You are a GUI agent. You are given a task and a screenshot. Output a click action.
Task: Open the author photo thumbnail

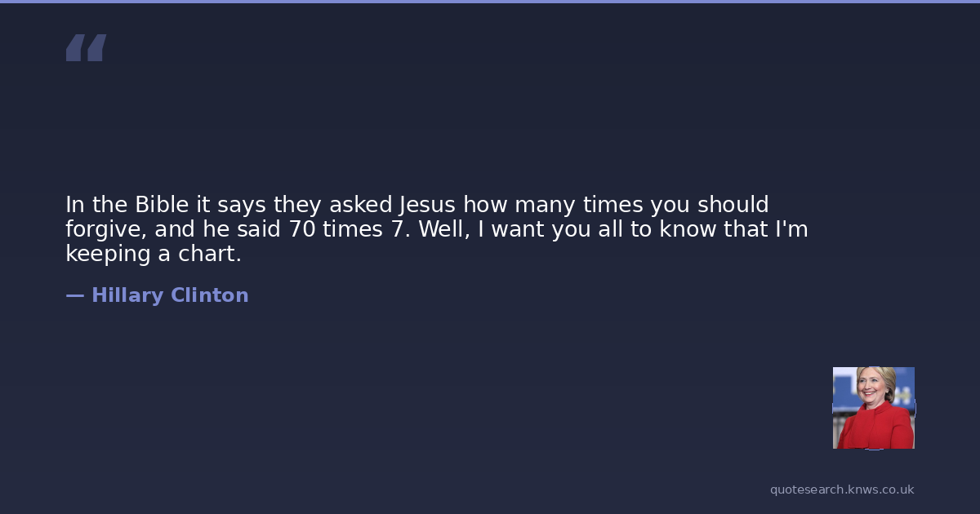point(873,408)
